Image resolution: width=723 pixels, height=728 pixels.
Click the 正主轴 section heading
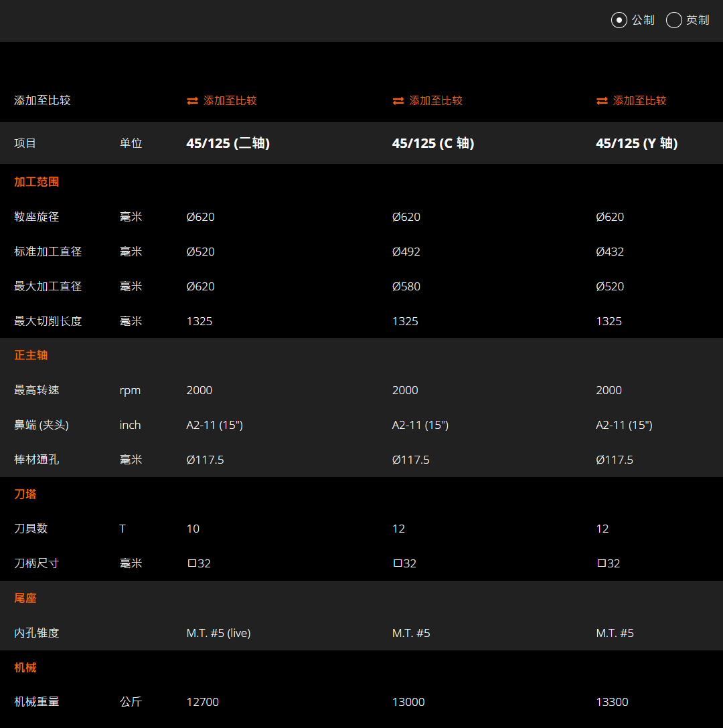[31, 355]
